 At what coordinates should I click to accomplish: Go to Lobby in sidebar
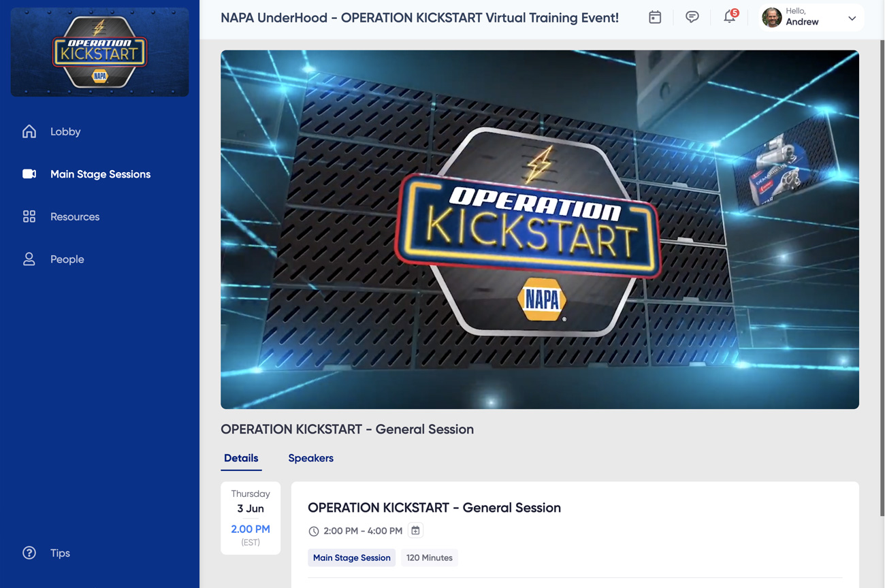[65, 131]
